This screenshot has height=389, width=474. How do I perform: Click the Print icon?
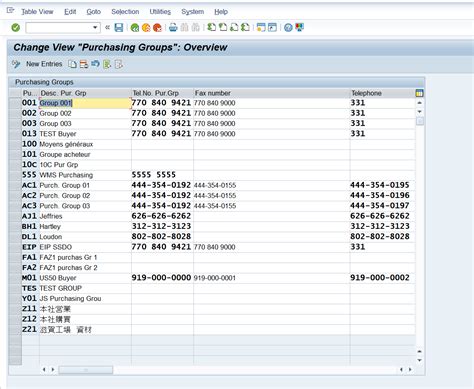173,27
